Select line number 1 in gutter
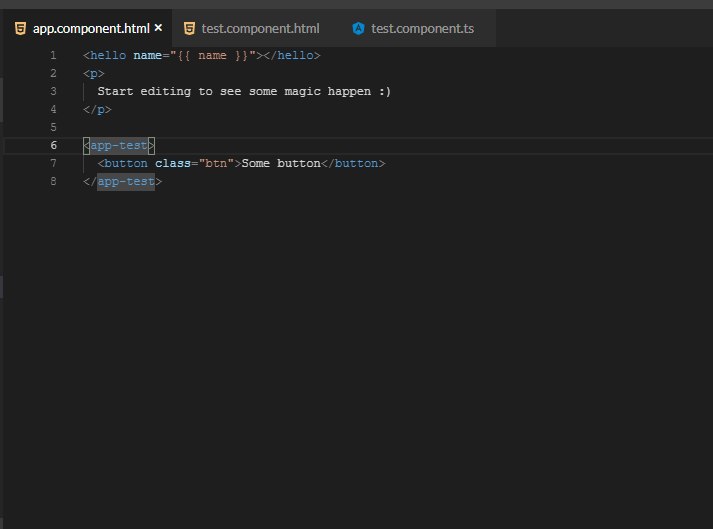 coord(53,55)
